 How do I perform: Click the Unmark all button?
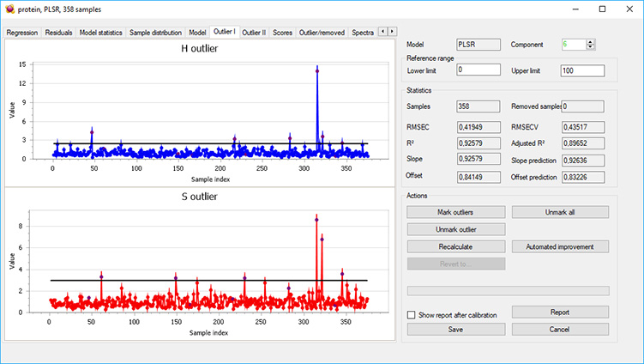pyautogui.click(x=560, y=212)
